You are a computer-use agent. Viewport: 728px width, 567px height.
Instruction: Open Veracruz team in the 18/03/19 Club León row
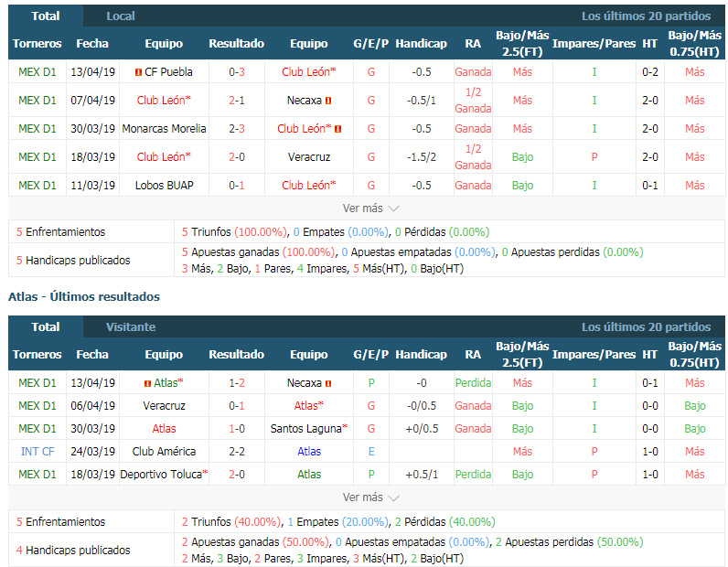(309, 157)
